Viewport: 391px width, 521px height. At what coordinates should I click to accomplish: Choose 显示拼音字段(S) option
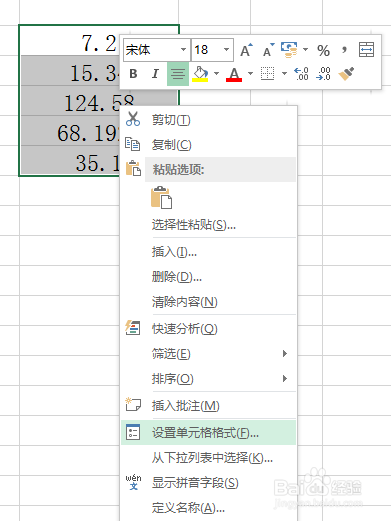tap(208, 483)
